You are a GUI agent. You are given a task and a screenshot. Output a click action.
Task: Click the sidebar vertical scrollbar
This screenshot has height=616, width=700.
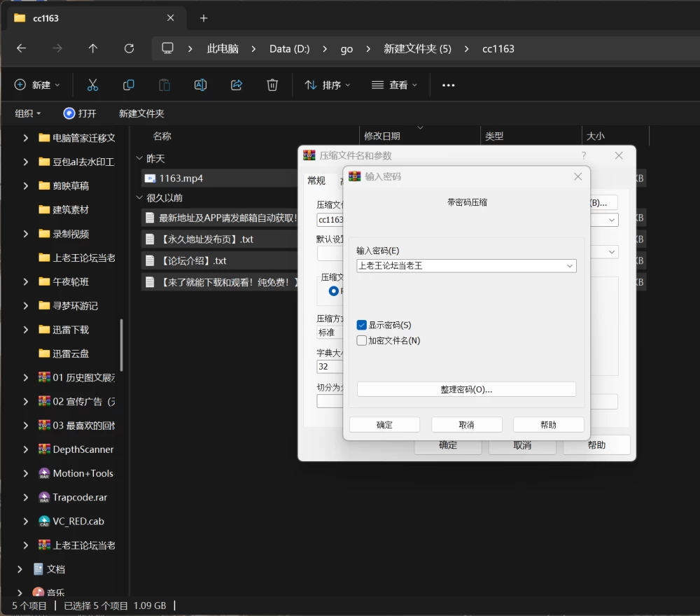click(x=121, y=344)
